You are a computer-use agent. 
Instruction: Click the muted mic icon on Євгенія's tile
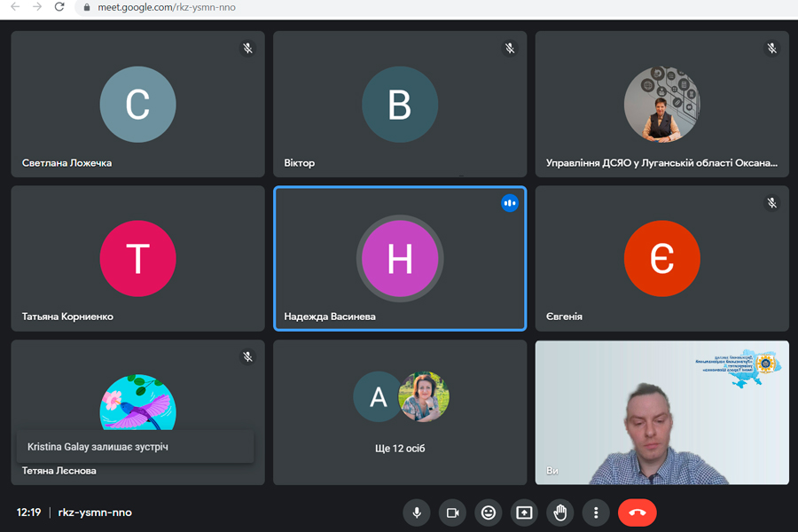[x=772, y=203]
